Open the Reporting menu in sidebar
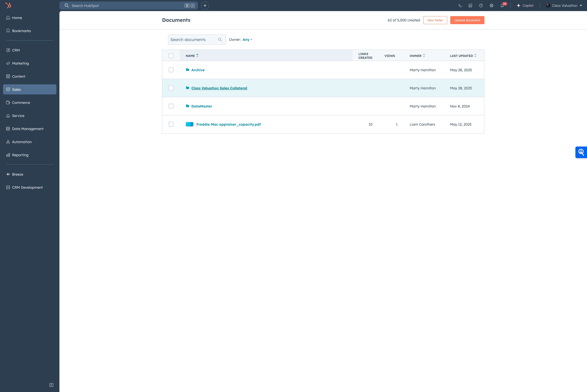The width and height of the screenshot is (587, 392). [20, 155]
